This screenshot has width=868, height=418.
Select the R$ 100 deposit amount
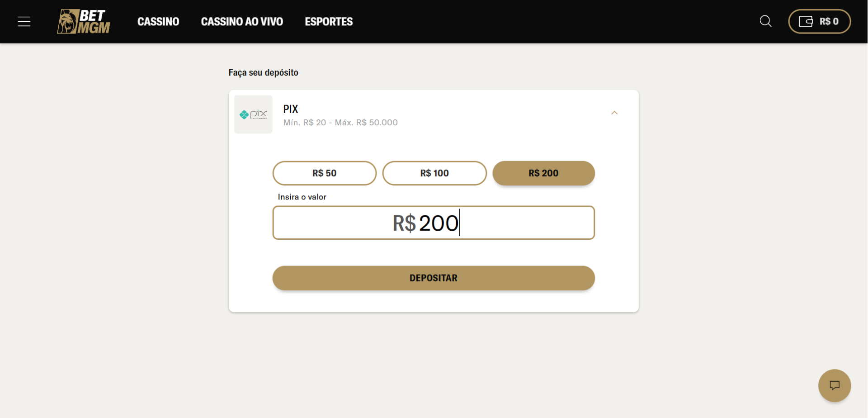point(434,173)
